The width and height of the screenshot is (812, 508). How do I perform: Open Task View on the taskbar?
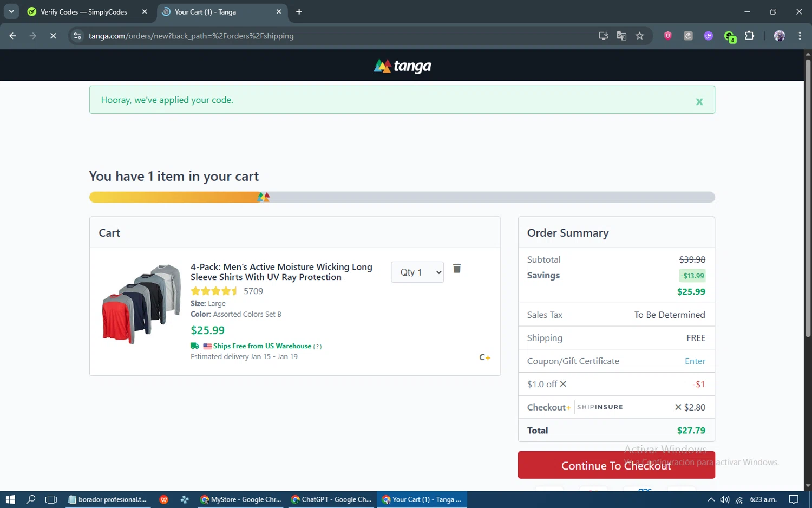pyautogui.click(x=51, y=499)
